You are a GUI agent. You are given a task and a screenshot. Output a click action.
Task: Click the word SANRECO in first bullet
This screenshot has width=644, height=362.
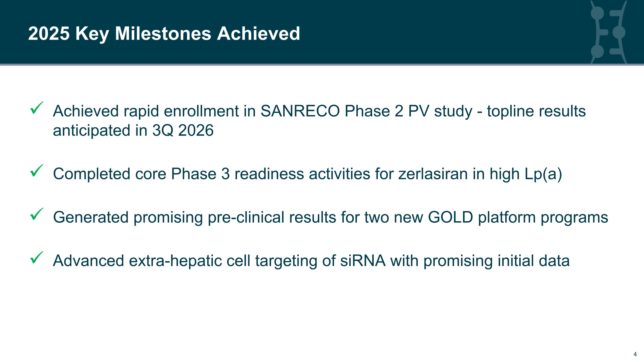point(300,111)
